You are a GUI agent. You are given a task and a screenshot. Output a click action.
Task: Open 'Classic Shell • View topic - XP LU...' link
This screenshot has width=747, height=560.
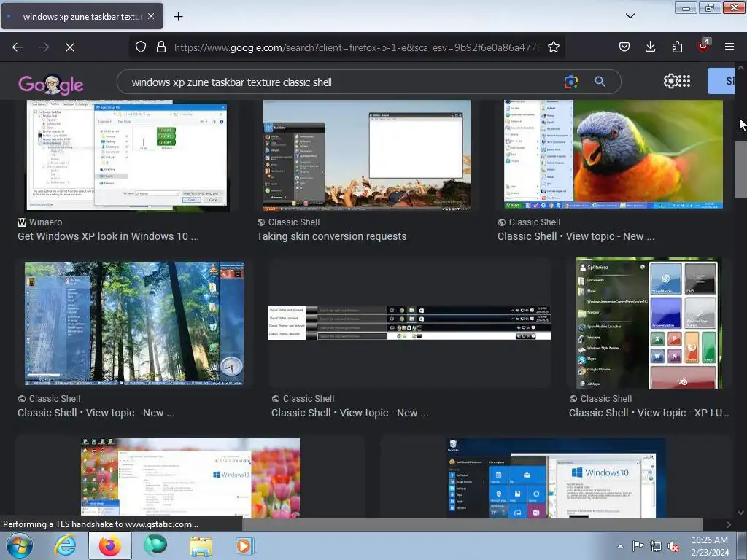(649, 413)
